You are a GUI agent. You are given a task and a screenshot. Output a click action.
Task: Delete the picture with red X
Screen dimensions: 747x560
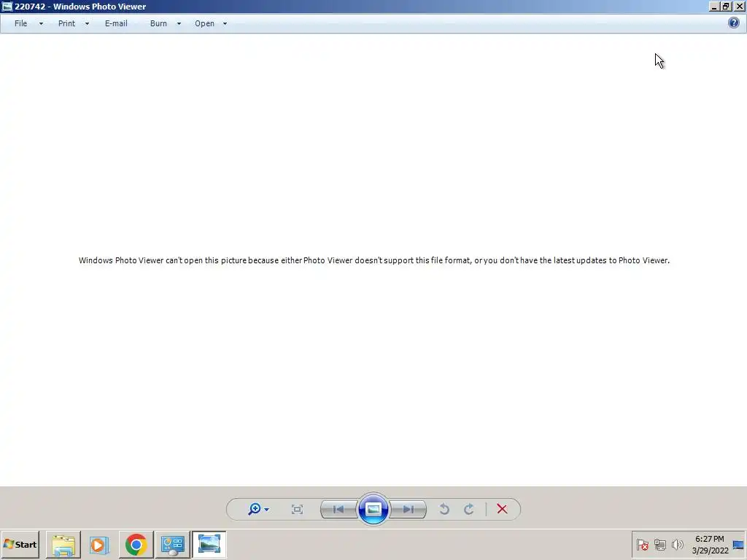[x=502, y=509]
